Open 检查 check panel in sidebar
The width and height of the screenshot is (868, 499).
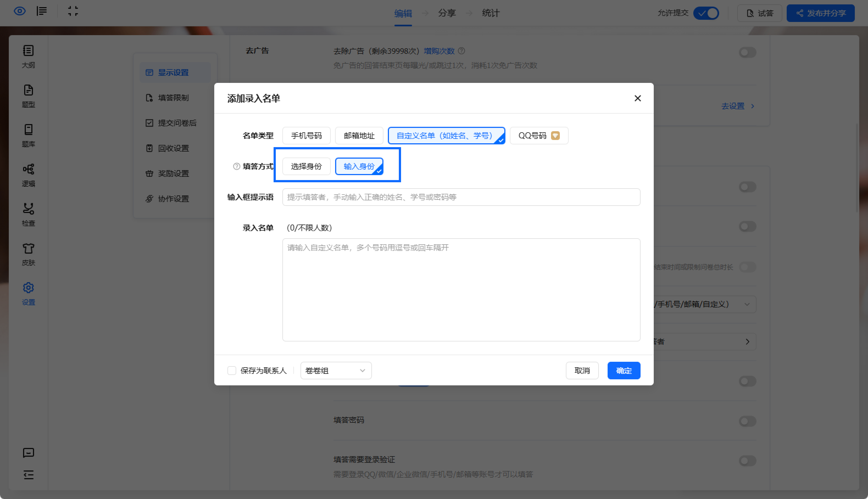pyautogui.click(x=29, y=215)
